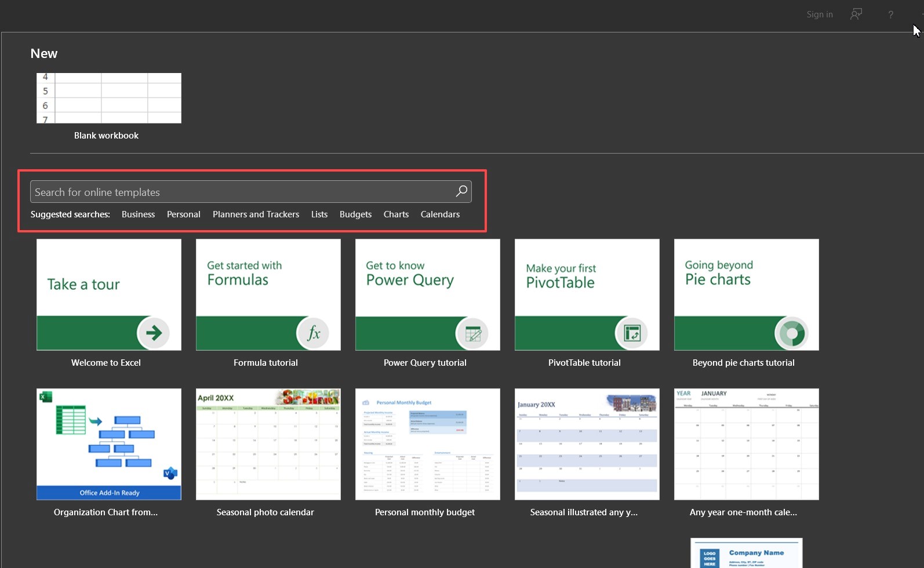Viewport: 924px width, 568px height.
Task: Click the Power Query tutorial label
Action: coord(425,363)
